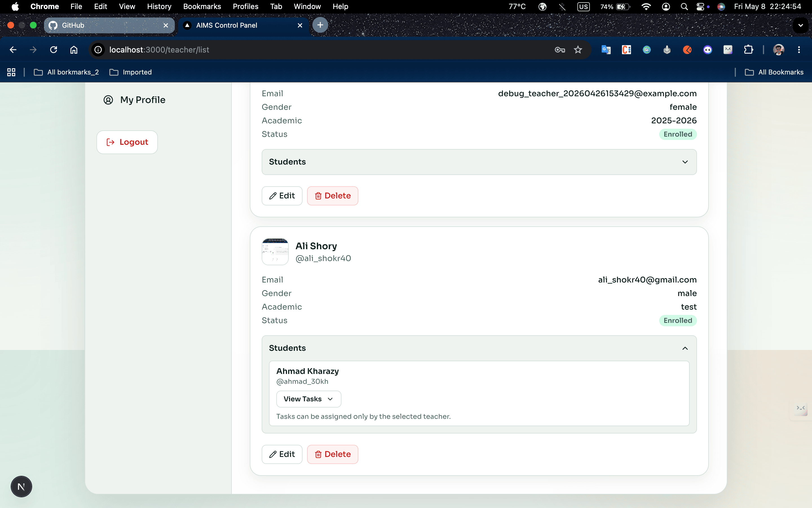This screenshot has width=812, height=508.
Task: Click the Chrome profile avatar
Action: [x=778, y=50]
